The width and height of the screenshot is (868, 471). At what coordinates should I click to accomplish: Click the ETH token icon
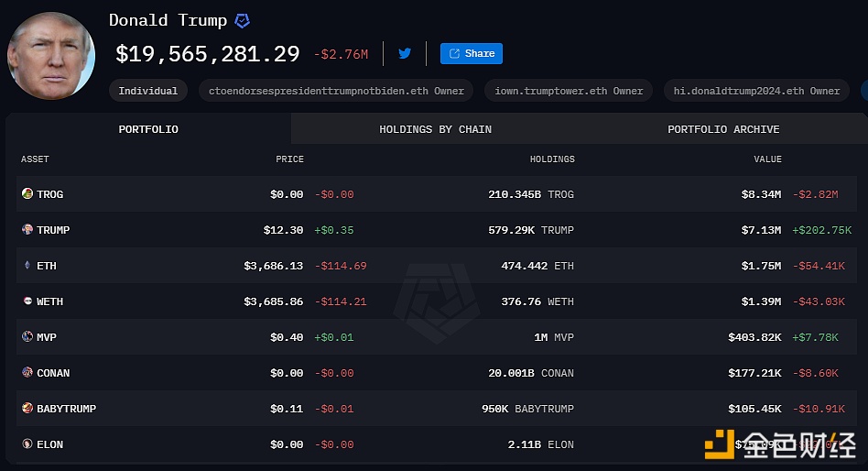[27, 265]
